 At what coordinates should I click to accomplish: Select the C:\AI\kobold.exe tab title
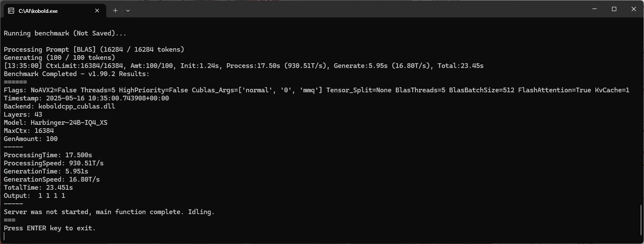pos(38,11)
